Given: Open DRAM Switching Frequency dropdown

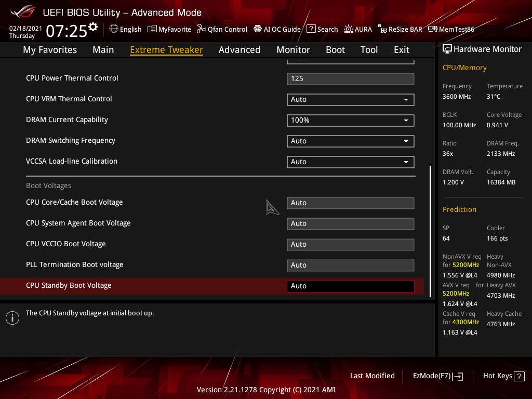Looking at the screenshot, I should click(351, 141).
